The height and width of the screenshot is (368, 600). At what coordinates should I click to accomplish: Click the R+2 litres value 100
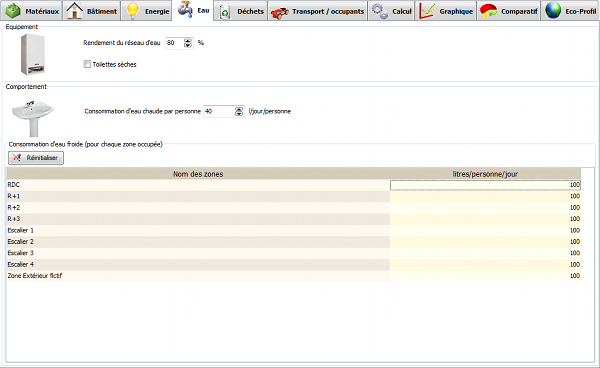485,208
